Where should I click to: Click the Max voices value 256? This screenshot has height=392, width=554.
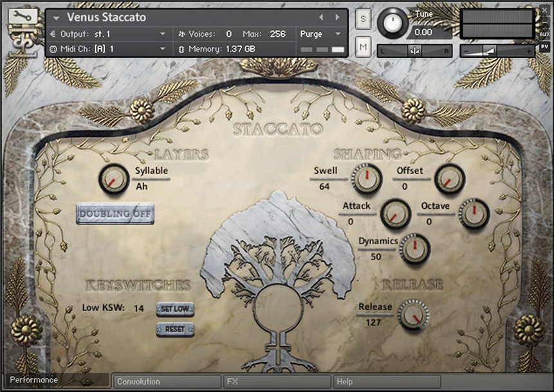(x=277, y=34)
